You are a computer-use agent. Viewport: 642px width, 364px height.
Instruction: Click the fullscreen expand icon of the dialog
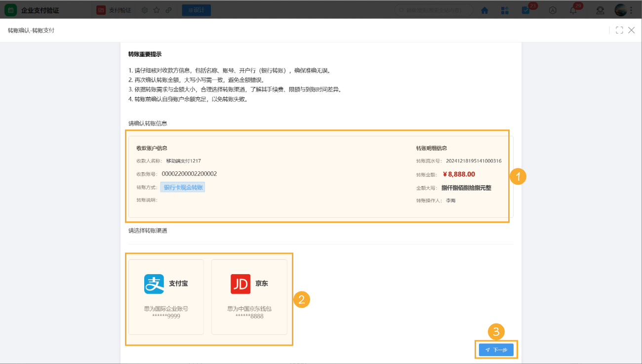pyautogui.click(x=619, y=30)
